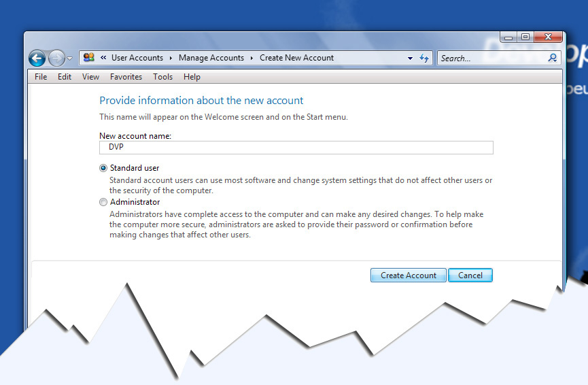Choose the Administrator account type option
Viewport: 588px width, 385px height.
pos(103,202)
